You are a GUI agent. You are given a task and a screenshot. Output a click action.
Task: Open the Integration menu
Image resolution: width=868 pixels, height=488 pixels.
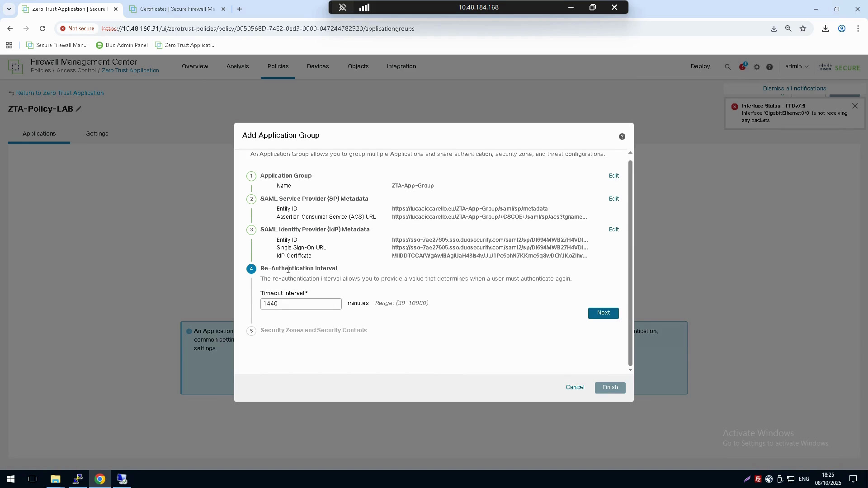pyautogui.click(x=401, y=66)
